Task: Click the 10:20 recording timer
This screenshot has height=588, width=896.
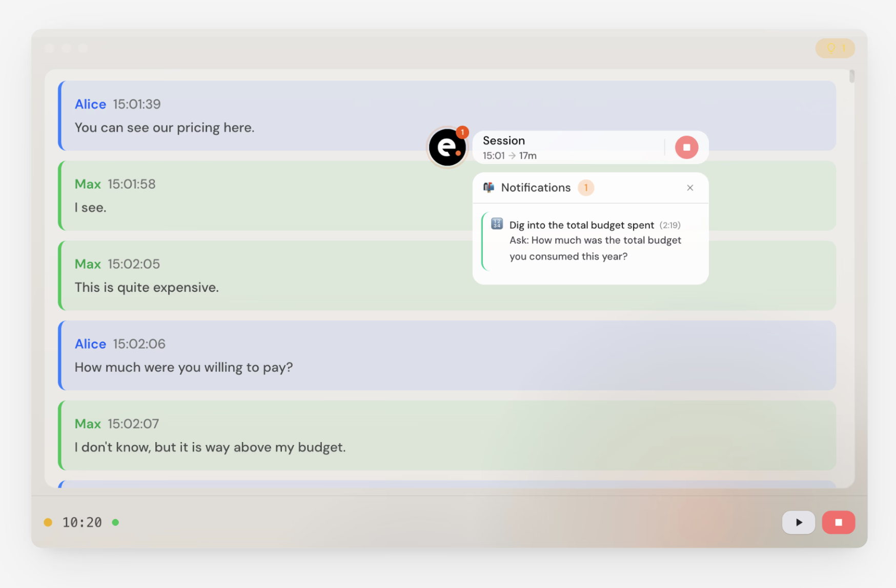Action: click(82, 522)
